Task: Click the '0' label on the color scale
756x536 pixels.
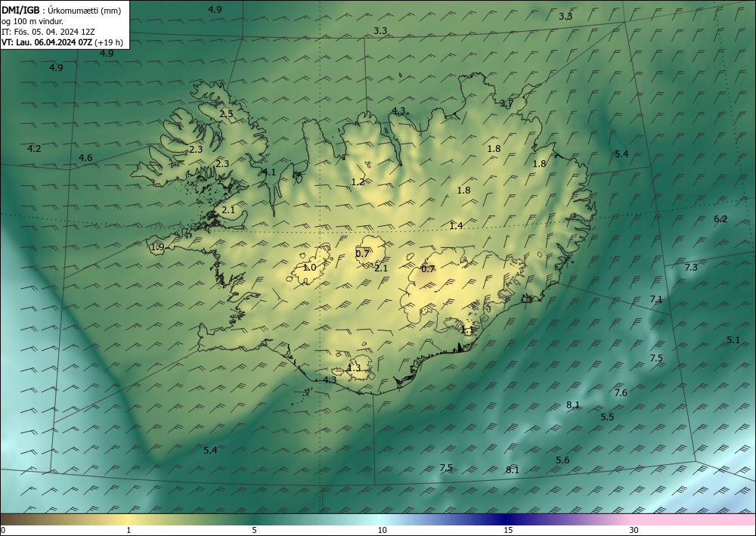Action: 3,531
